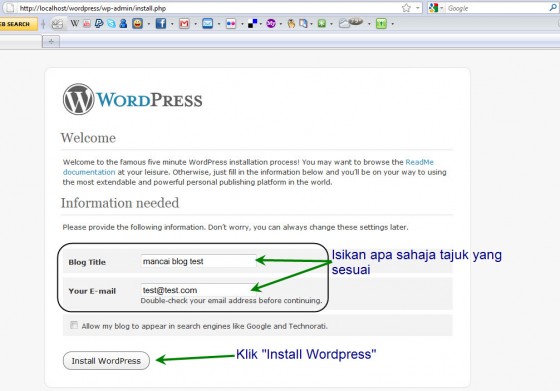
Task: Click the yellow smiley face icon
Action: (x=138, y=24)
